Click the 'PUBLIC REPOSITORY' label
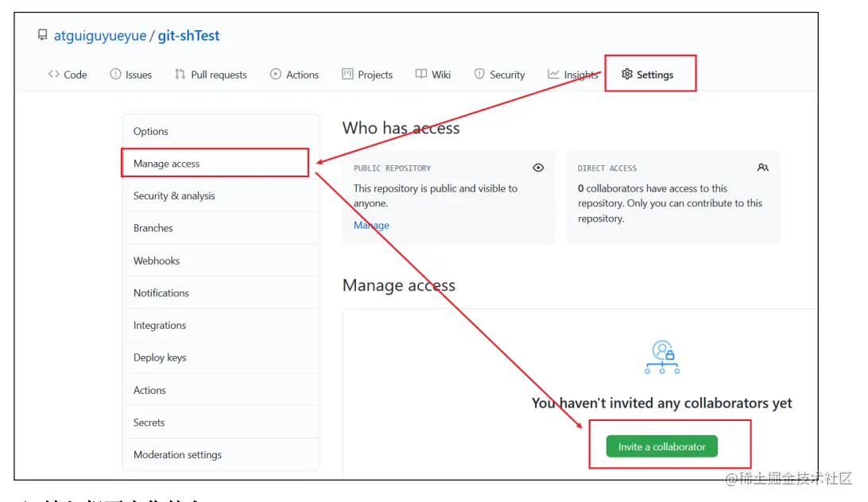Image resolution: width=868 pixels, height=502 pixels. coord(392,168)
